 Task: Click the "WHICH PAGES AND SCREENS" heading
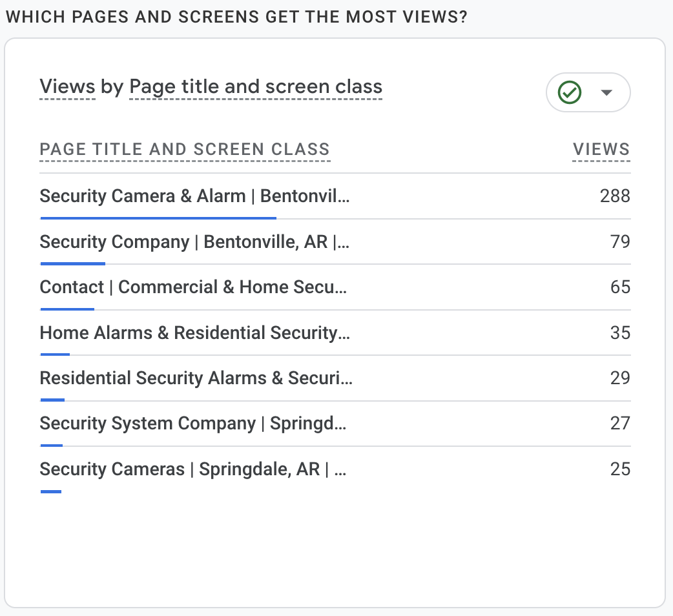point(236,17)
